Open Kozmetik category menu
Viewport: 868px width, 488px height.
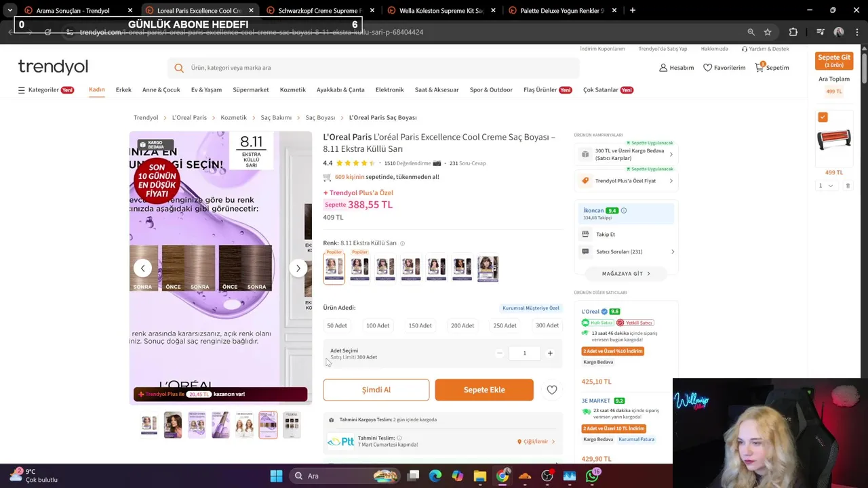click(x=293, y=89)
